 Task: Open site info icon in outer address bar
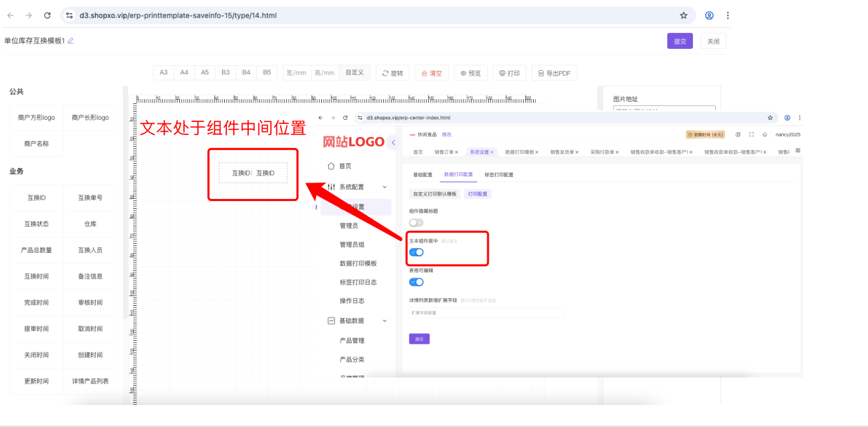pyautogui.click(x=70, y=15)
